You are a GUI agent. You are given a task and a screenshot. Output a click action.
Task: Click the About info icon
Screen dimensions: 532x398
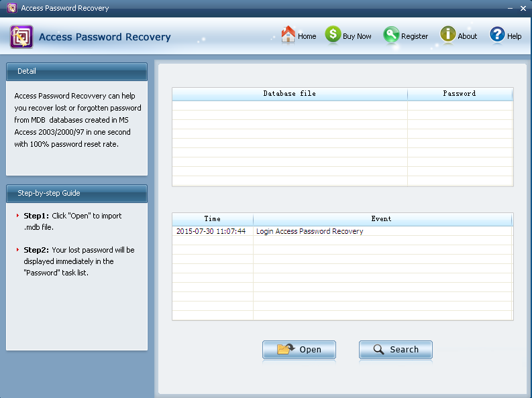[x=448, y=34]
